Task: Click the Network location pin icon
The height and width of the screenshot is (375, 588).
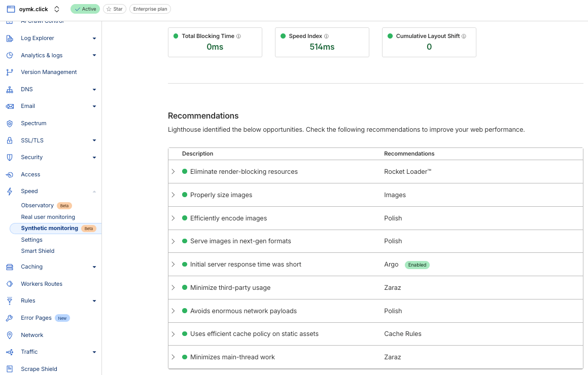Action: tap(10, 335)
